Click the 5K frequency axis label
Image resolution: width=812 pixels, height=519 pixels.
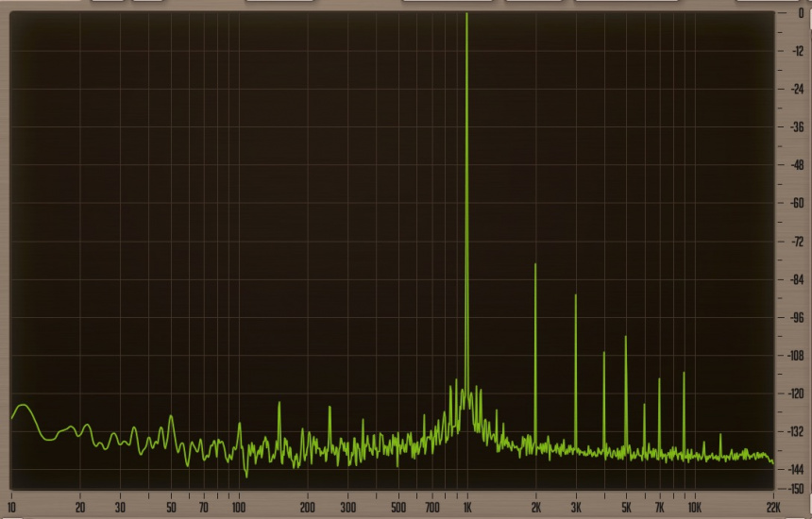(x=626, y=507)
